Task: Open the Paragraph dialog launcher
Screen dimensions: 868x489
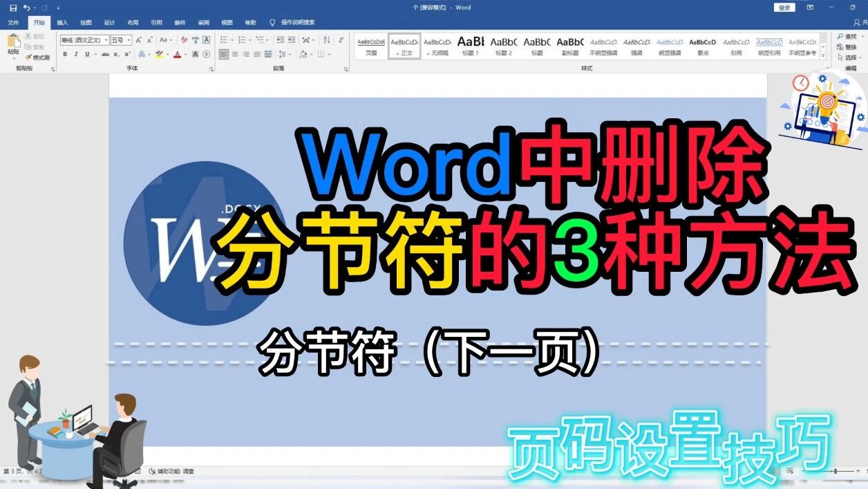Action: click(345, 69)
